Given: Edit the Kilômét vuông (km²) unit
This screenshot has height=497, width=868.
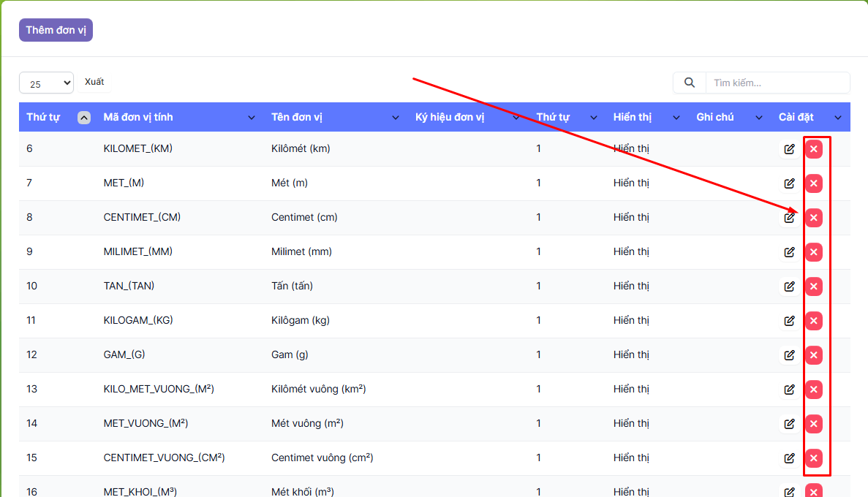Looking at the screenshot, I should (x=789, y=390).
